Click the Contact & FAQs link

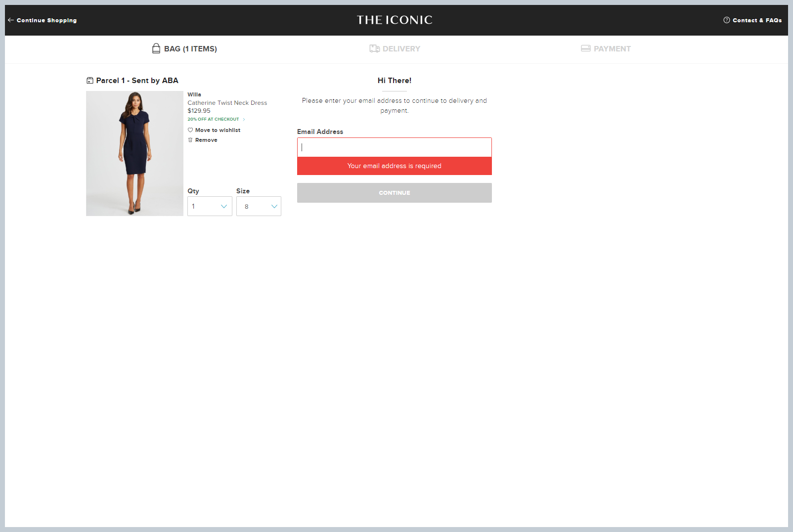pos(757,20)
